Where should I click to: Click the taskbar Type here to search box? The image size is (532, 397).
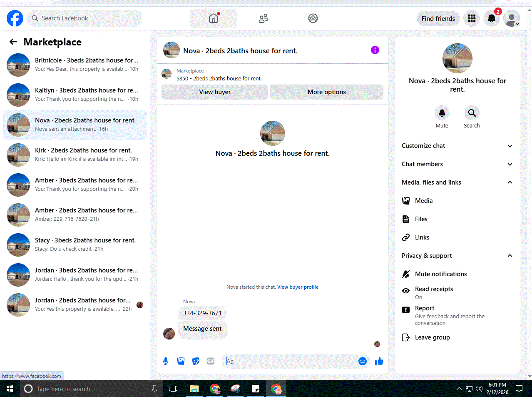(92, 389)
